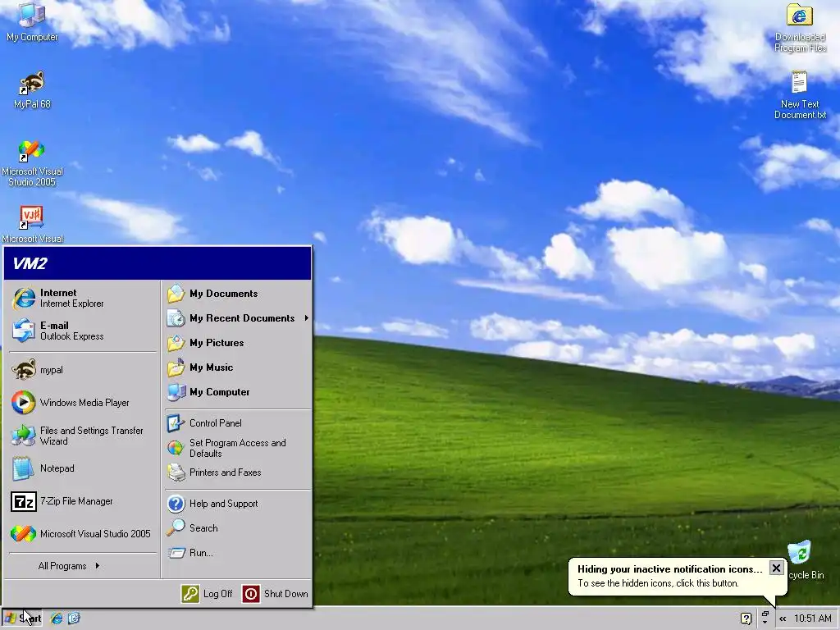Open Control Panel
Image resolution: width=840 pixels, height=630 pixels.
point(237,423)
